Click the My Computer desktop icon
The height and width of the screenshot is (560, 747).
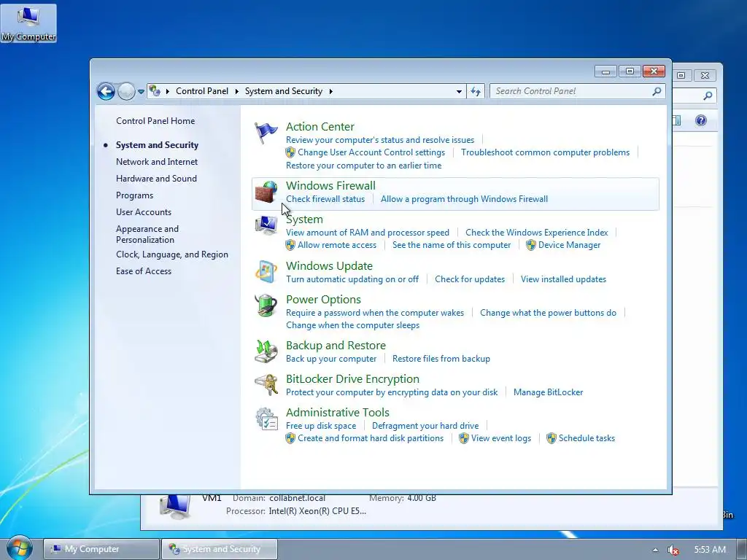click(28, 23)
